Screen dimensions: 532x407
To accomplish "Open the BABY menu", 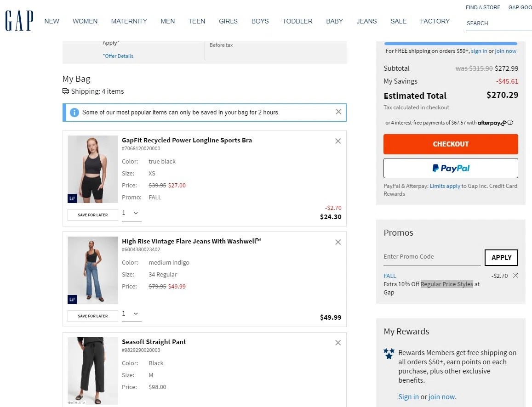I will pos(335,21).
